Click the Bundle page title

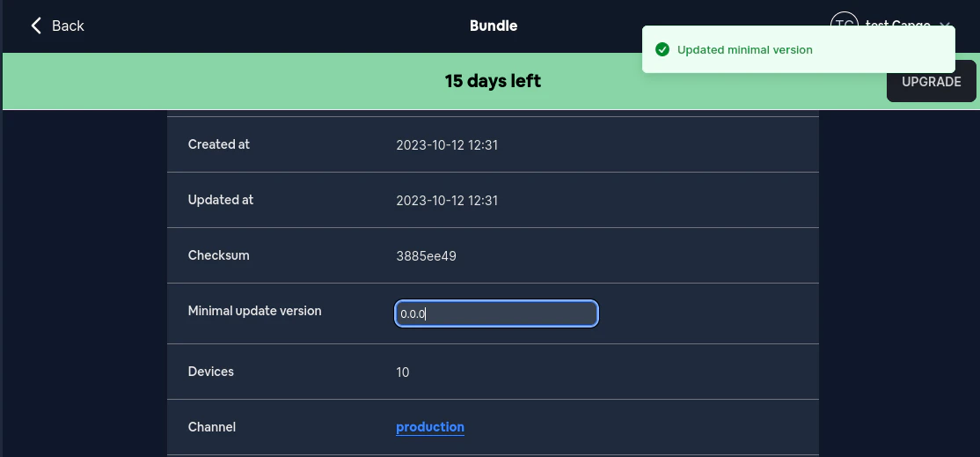tap(494, 26)
